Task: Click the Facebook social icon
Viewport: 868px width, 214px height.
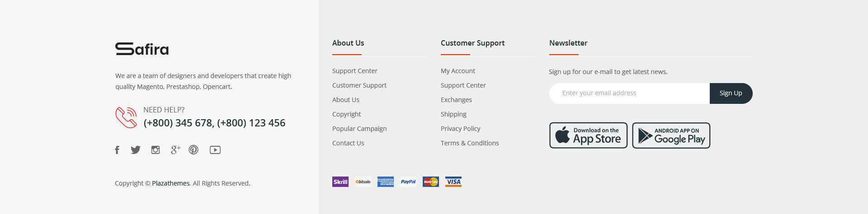Action: coord(117,150)
